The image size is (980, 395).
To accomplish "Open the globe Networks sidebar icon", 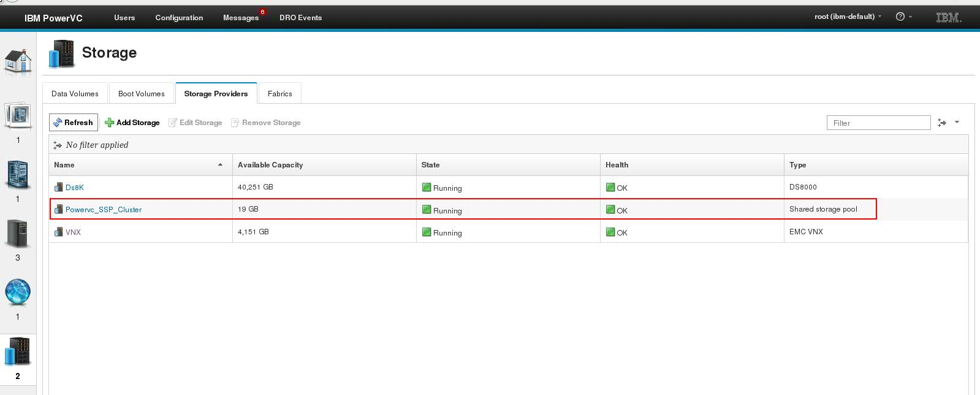I will point(18,293).
